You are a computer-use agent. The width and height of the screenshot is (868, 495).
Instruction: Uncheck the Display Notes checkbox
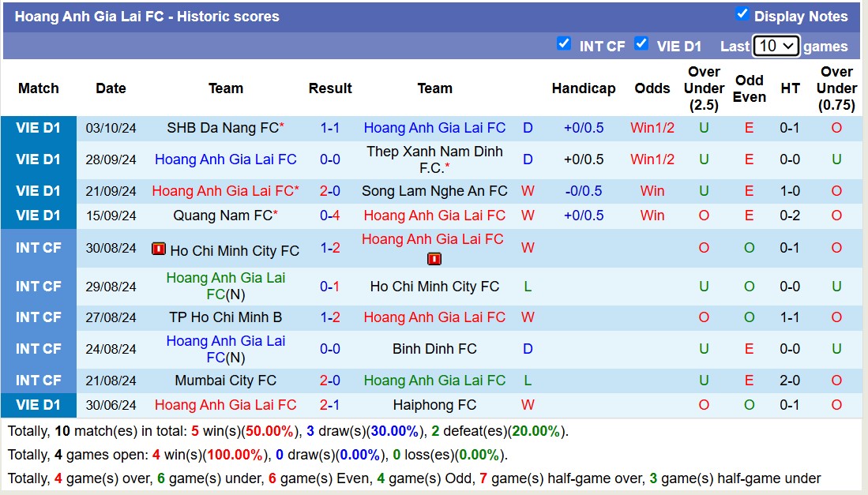[741, 13]
